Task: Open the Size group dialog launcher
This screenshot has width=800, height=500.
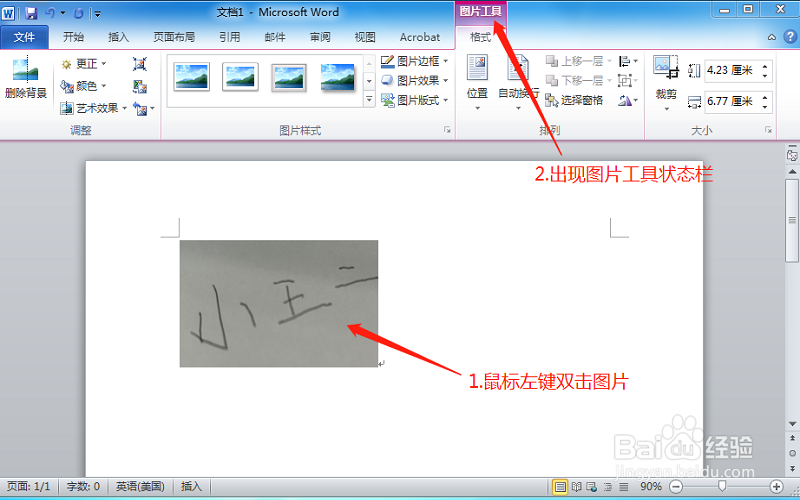Action: click(768, 131)
